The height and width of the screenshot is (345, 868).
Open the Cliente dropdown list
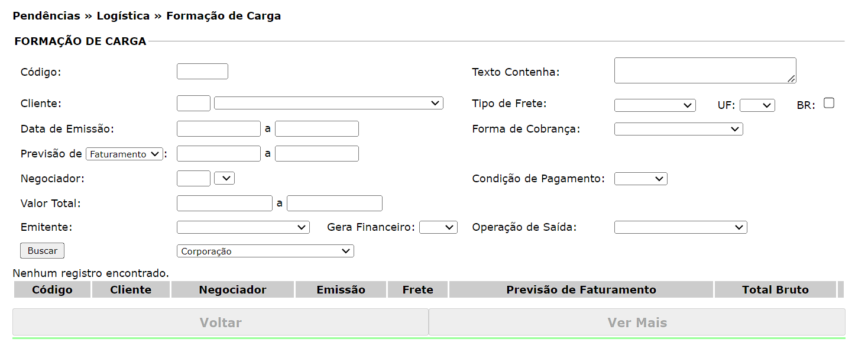(x=328, y=103)
